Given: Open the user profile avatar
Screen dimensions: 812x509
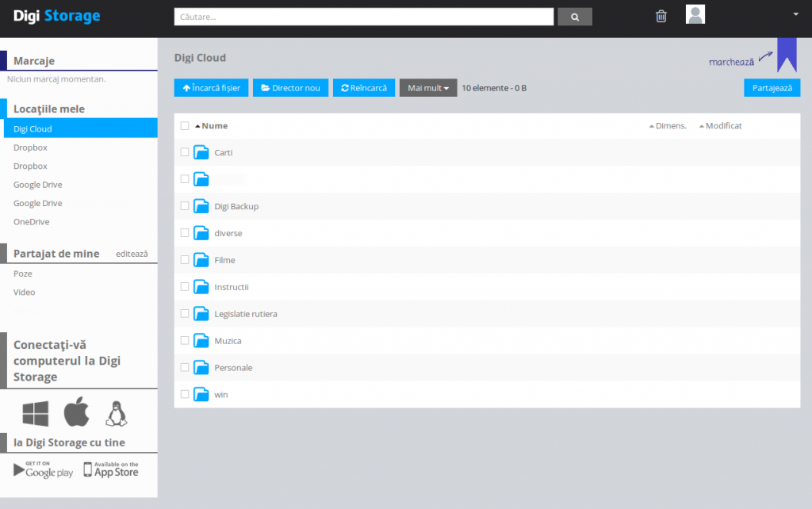Looking at the screenshot, I should point(695,14).
